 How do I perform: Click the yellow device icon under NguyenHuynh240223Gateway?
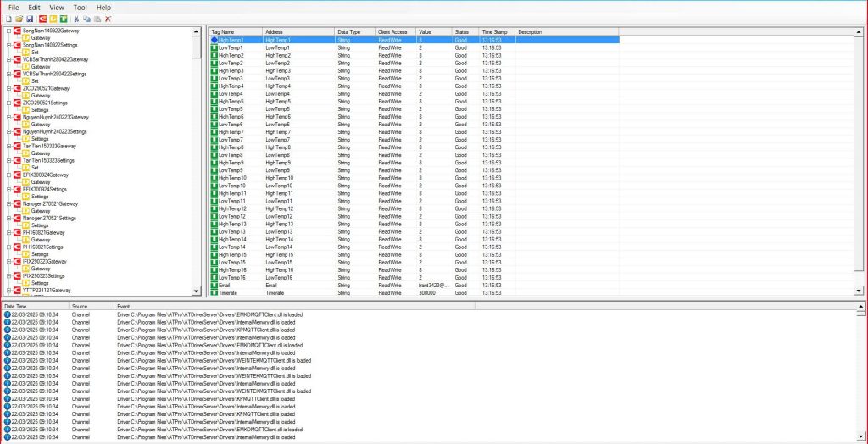click(25, 125)
